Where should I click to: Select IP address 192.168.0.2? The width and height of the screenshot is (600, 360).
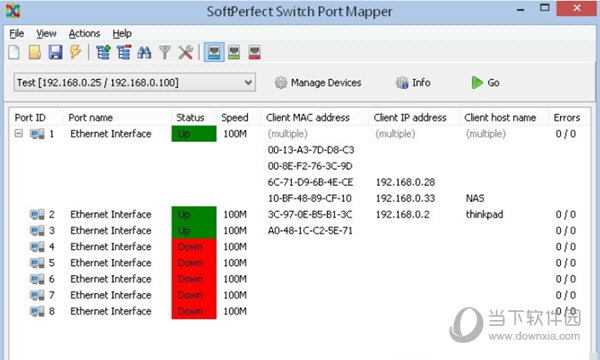click(403, 214)
